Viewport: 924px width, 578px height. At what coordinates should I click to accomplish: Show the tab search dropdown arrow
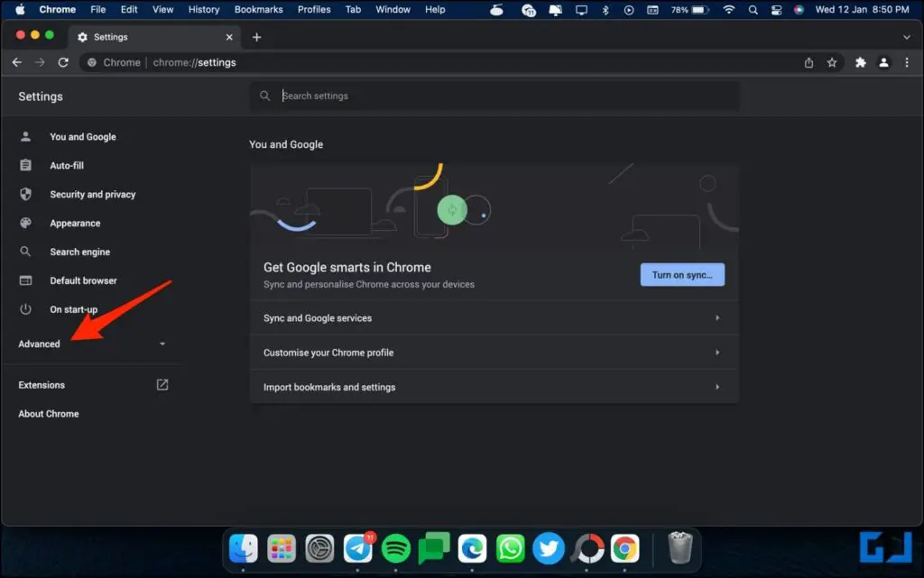pyautogui.click(x=906, y=37)
